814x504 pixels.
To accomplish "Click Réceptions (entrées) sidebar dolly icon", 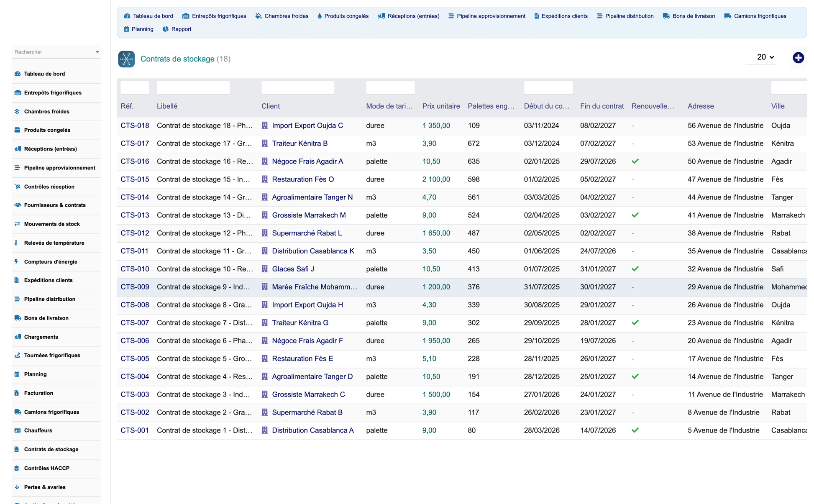I will tap(18, 148).
